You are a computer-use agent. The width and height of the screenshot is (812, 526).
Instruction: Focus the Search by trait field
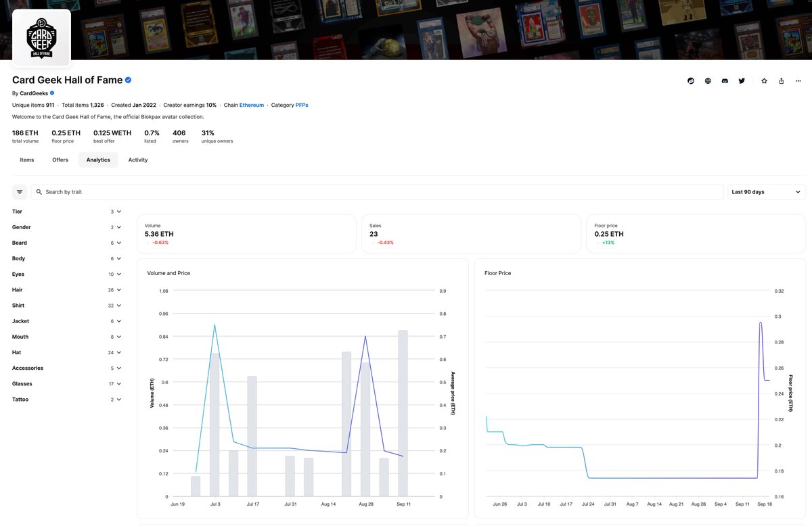tap(377, 192)
